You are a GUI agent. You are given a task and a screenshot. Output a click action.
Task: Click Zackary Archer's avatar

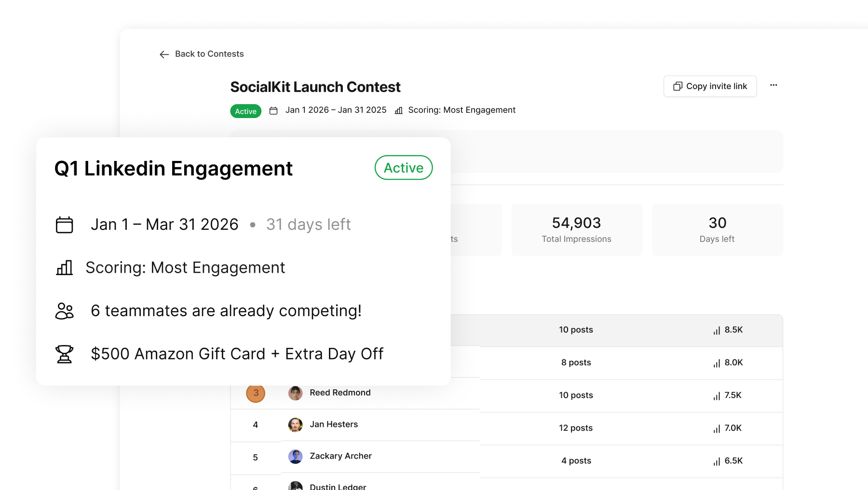point(296,457)
